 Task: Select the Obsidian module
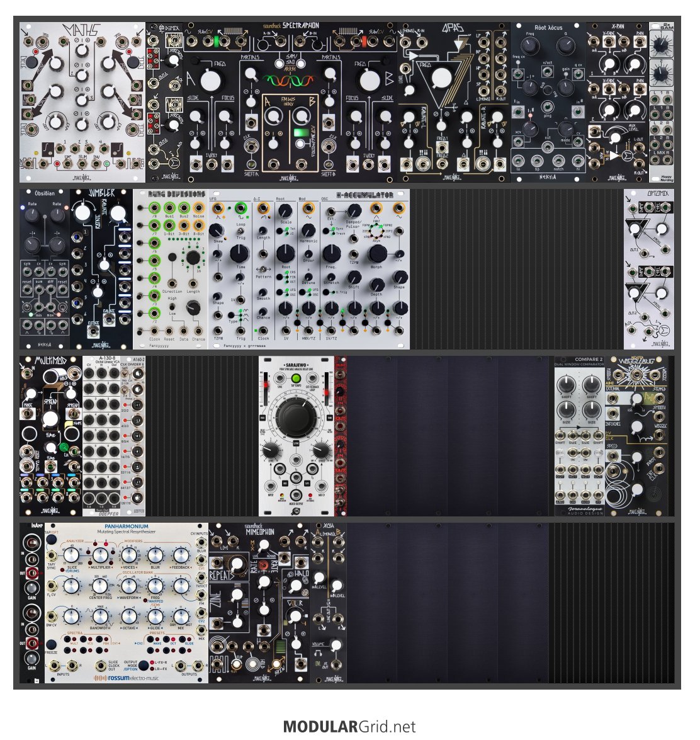[45, 269]
